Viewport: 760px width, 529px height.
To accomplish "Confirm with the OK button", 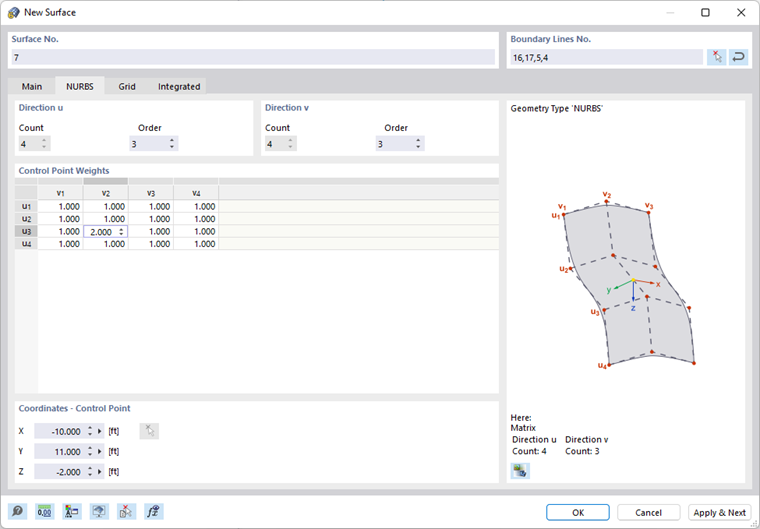I will coord(578,513).
